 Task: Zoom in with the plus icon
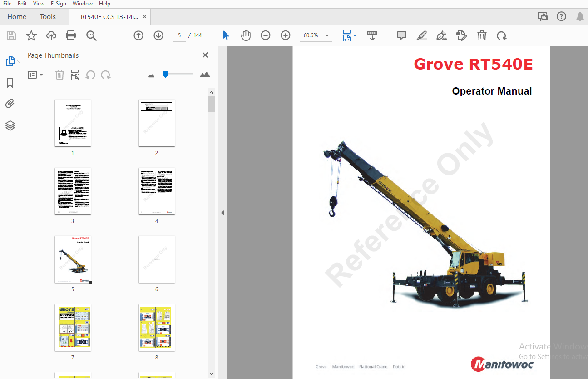pos(286,35)
